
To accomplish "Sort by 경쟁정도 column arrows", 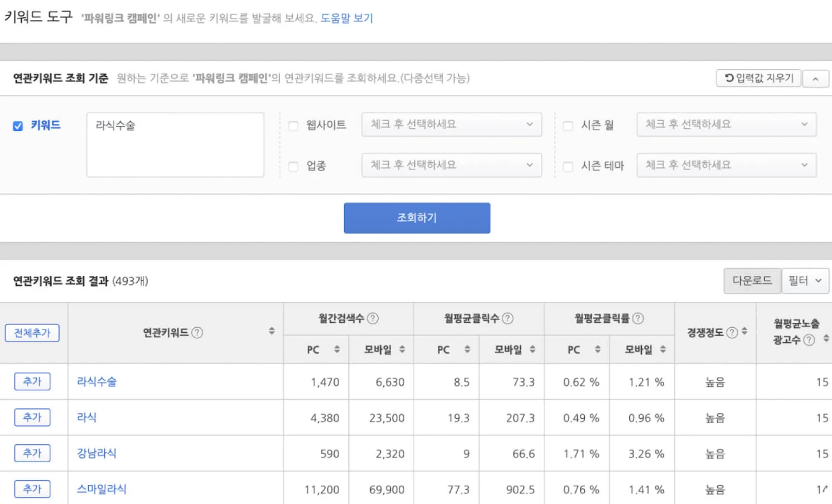I will 744,331.
